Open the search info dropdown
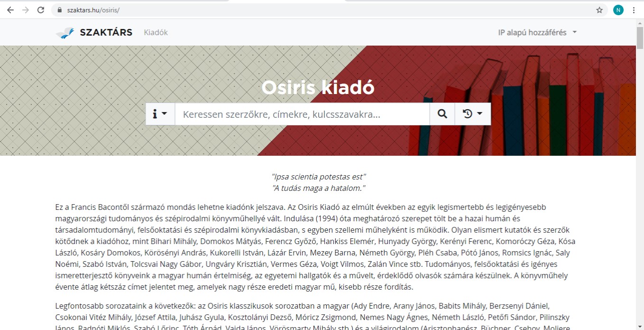 click(160, 114)
